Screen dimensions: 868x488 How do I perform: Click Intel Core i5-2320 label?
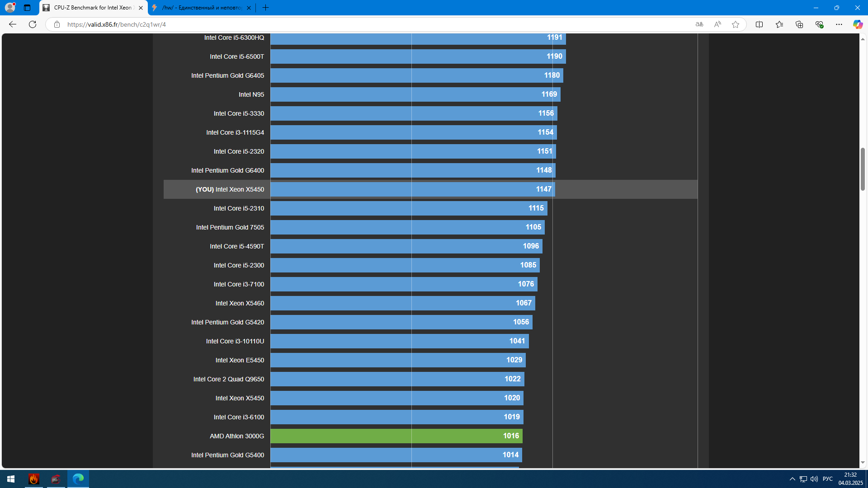[239, 151]
